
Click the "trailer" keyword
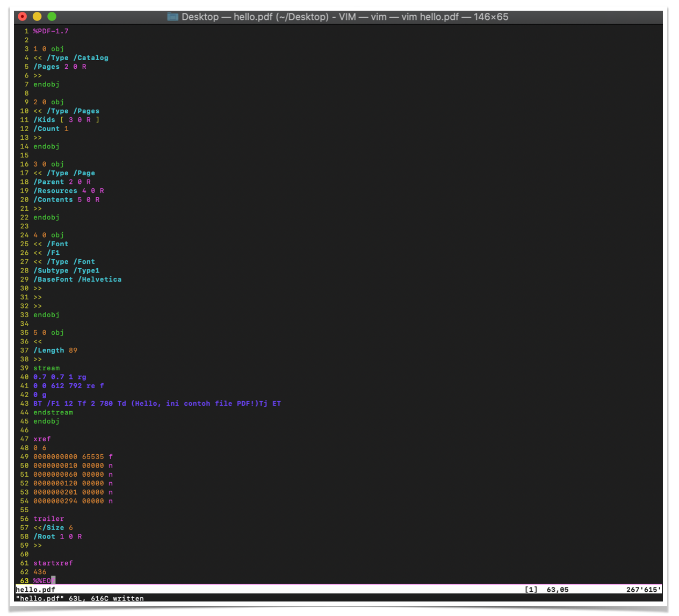pyautogui.click(x=49, y=519)
